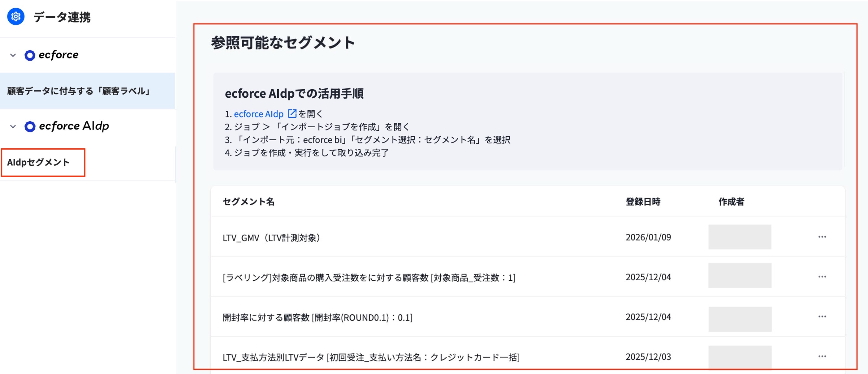Viewport: 868px width, 374px height.
Task: Click the 作成者 column header
Action: pyautogui.click(x=731, y=202)
